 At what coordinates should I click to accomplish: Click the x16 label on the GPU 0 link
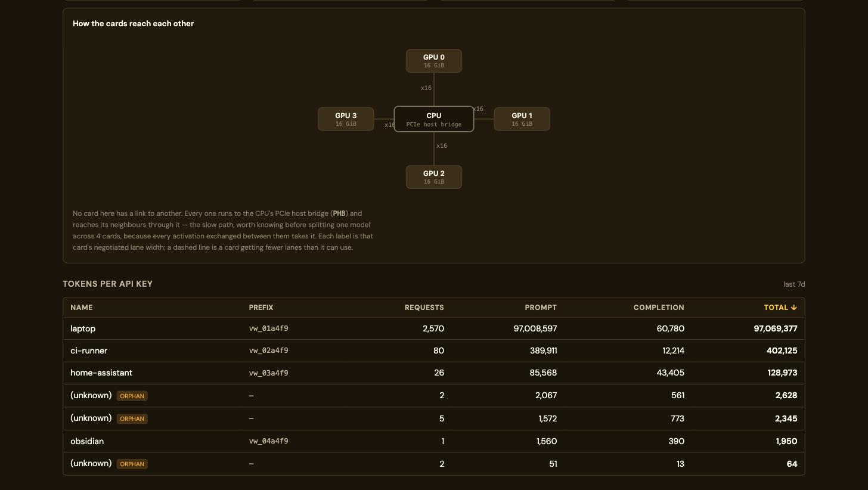[x=426, y=88]
